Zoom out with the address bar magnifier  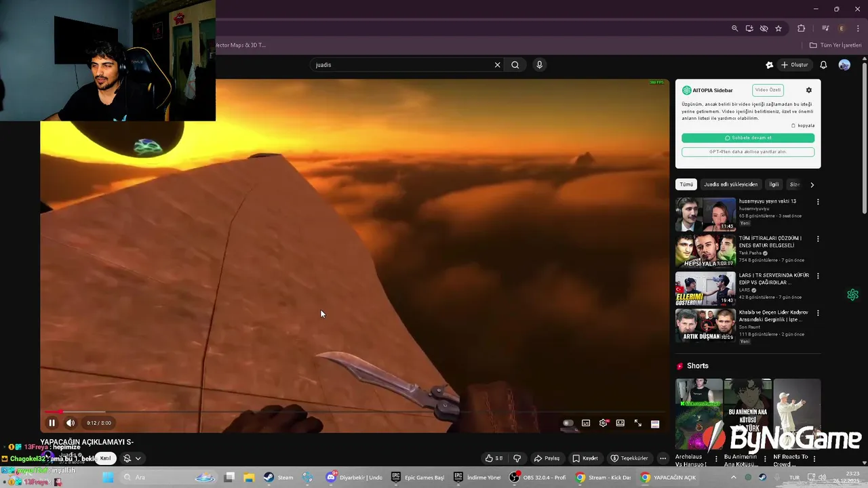pos(734,28)
